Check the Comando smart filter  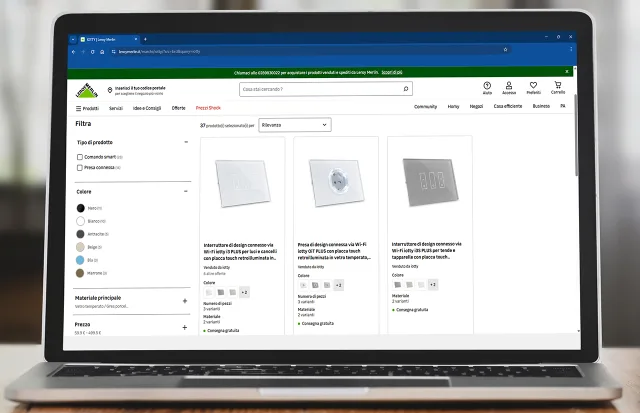[80, 157]
